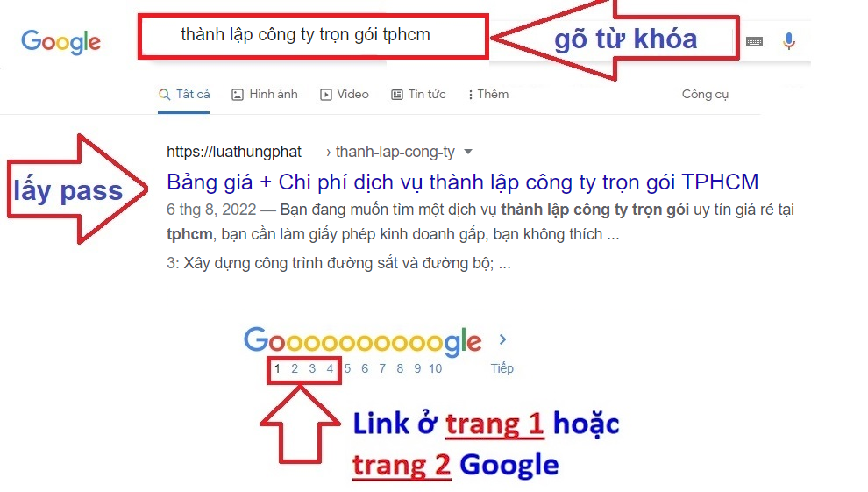Click the Google logo
The image size is (868, 492).
click(x=60, y=42)
